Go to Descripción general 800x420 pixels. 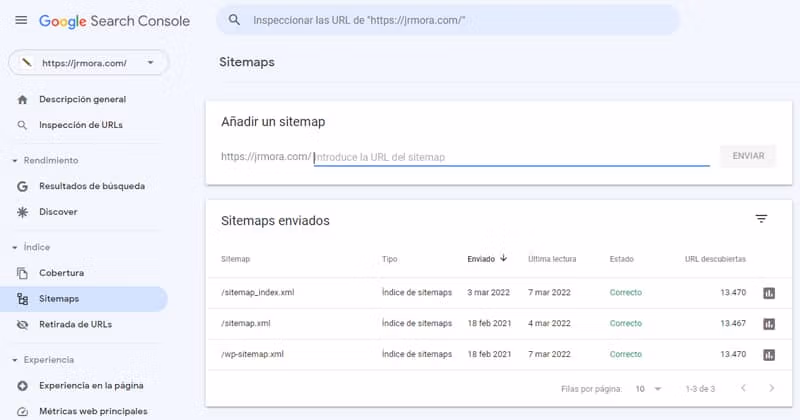tap(83, 100)
